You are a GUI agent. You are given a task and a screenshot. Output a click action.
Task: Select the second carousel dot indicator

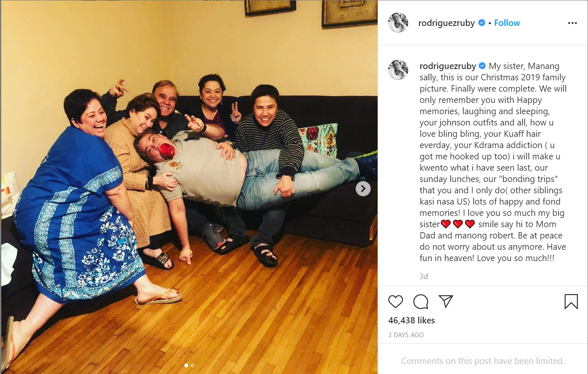(x=192, y=366)
